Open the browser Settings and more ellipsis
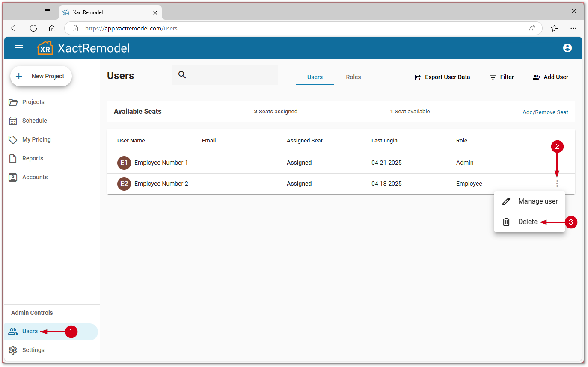 pyautogui.click(x=573, y=28)
